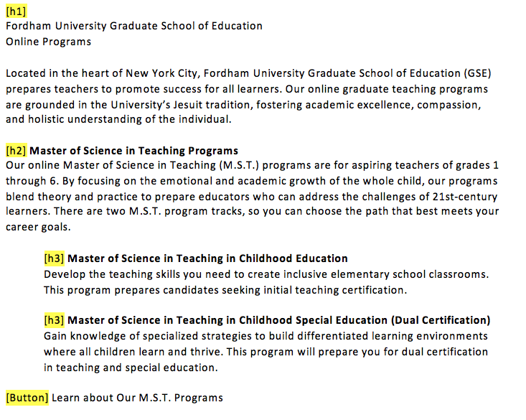Click Learn about Our M.S.T. Programs
Screen dimensions: 526x420
pos(138,398)
